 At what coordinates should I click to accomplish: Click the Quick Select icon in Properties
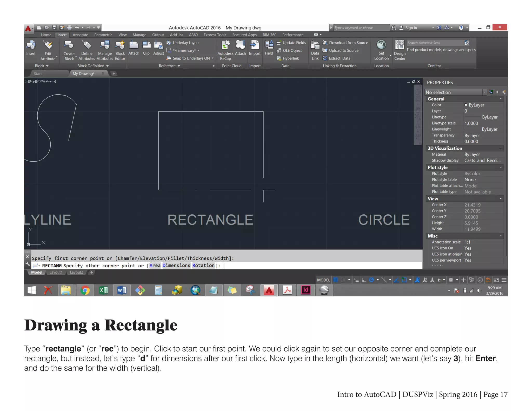[503, 92]
